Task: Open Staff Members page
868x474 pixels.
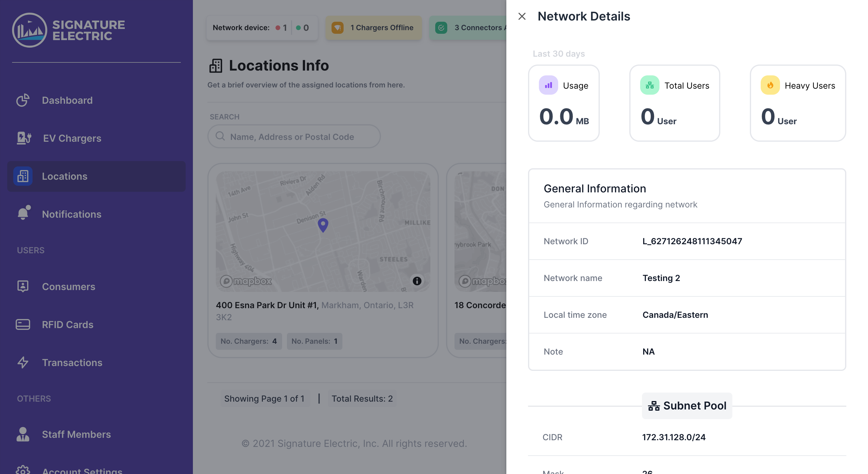Action: 96,434
